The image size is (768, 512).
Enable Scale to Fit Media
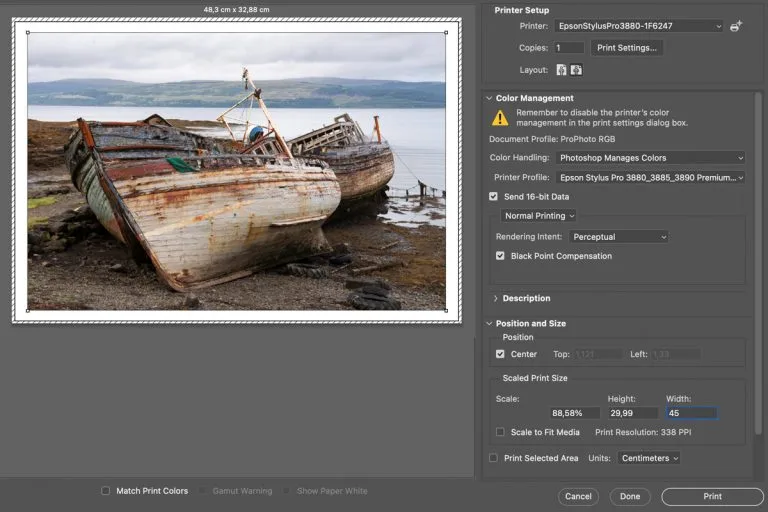point(501,432)
